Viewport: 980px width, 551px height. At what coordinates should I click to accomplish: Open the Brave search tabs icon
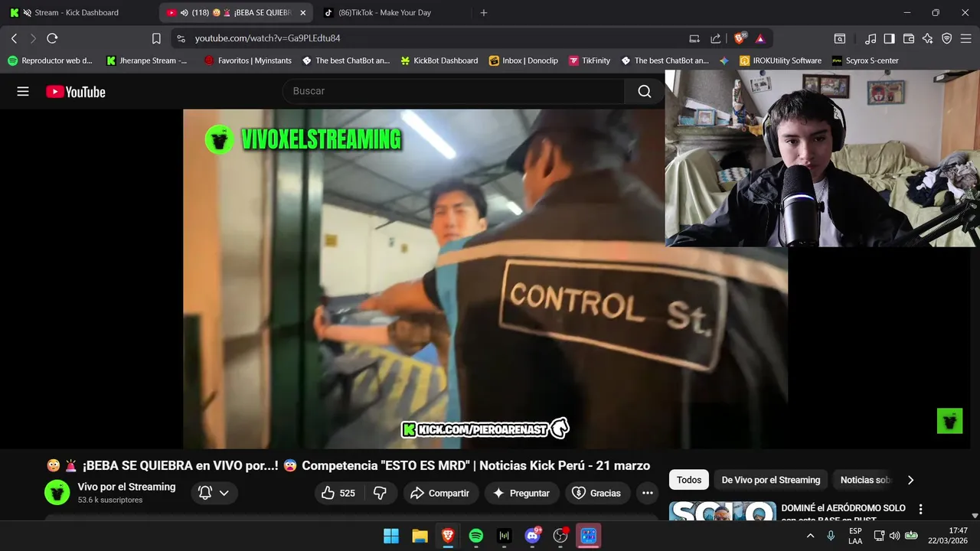[840, 38]
